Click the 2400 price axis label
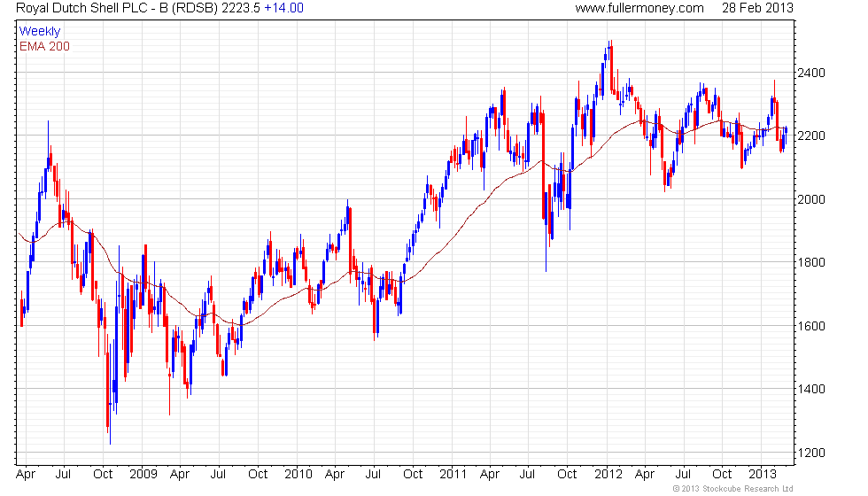 point(811,73)
